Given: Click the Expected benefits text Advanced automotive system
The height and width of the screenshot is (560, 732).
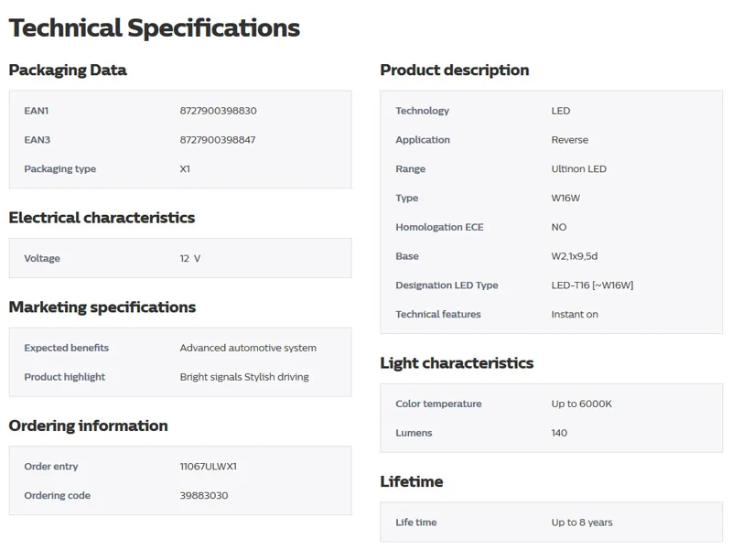Looking at the screenshot, I should [x=248, y=348].
